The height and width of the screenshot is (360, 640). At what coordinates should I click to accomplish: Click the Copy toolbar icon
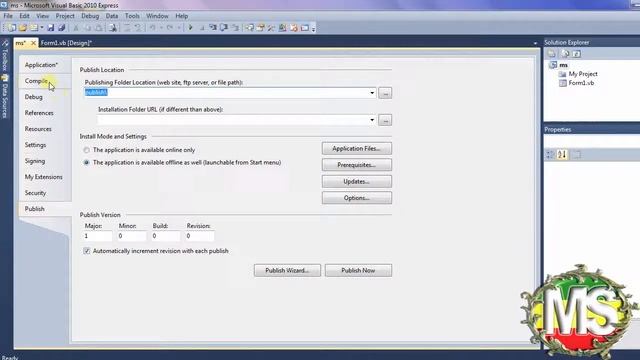(x=87, y=28)
